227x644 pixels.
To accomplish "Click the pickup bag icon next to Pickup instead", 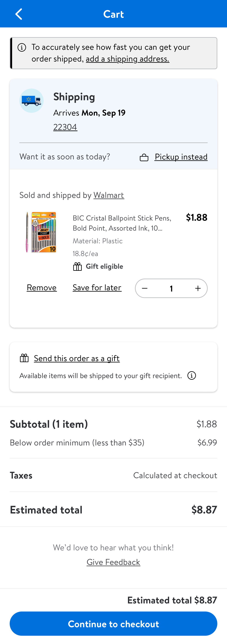I will pyautogui.click(x=144, y=157).
